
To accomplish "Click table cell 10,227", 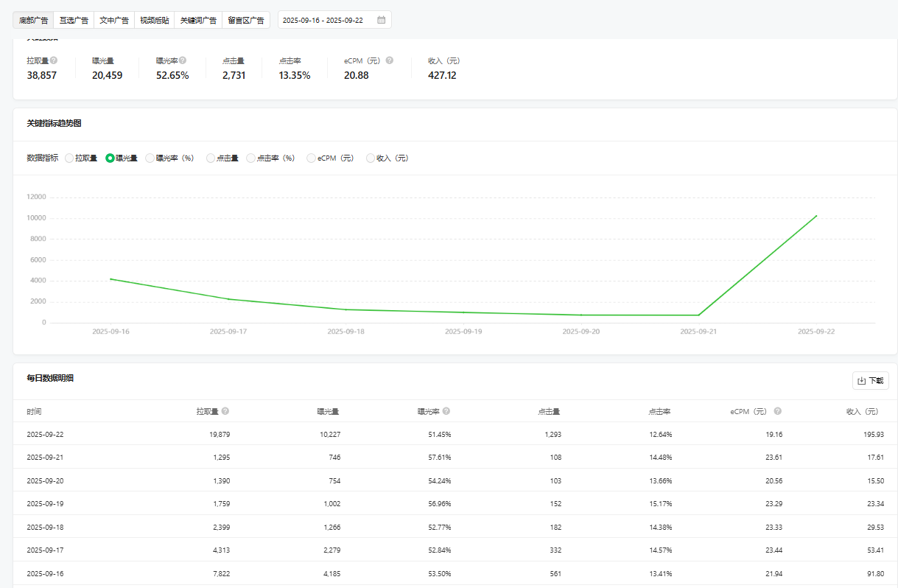I will pyautogui.click(x=329, y=435).
